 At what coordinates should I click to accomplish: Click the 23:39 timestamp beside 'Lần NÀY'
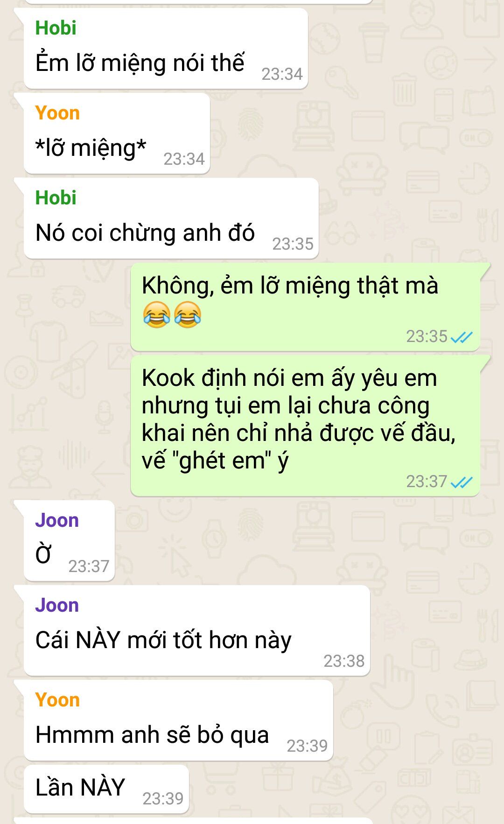[x=163, y=799]
